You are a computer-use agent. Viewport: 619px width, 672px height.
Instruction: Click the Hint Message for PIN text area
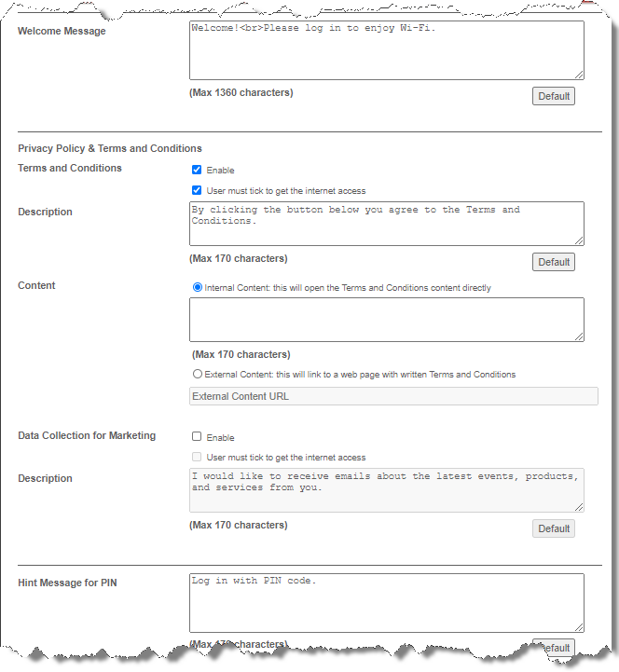[387, 603]
